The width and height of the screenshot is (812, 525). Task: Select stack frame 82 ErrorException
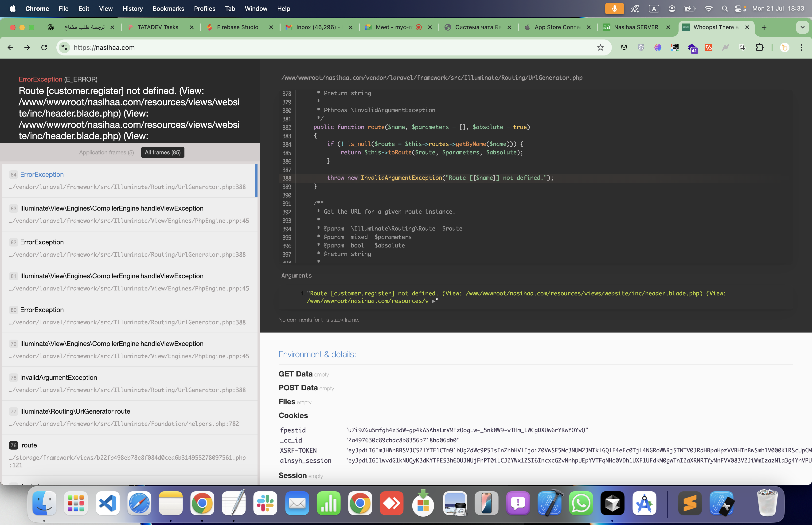[x=129, y=248]
